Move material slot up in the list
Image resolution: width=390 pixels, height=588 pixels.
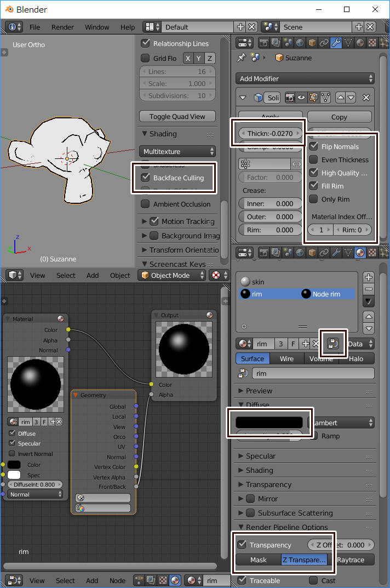(x=369, y=317)
